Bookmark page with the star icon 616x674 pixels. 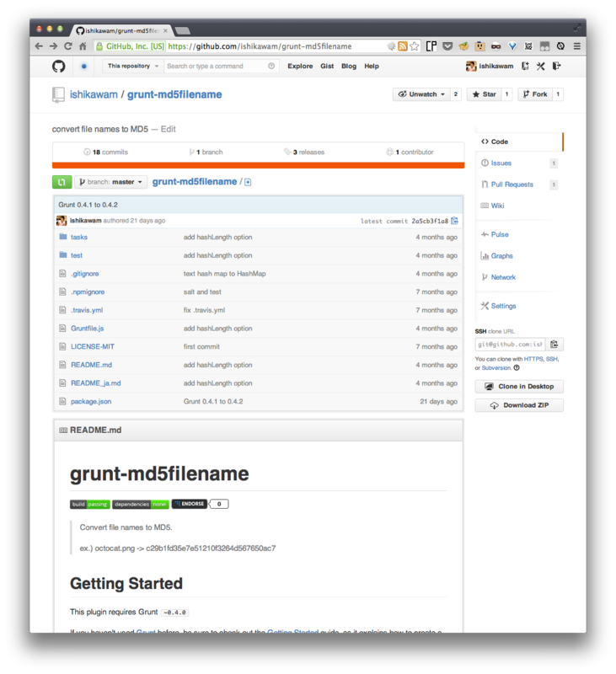pyautogui.click(x=414, y=46)
